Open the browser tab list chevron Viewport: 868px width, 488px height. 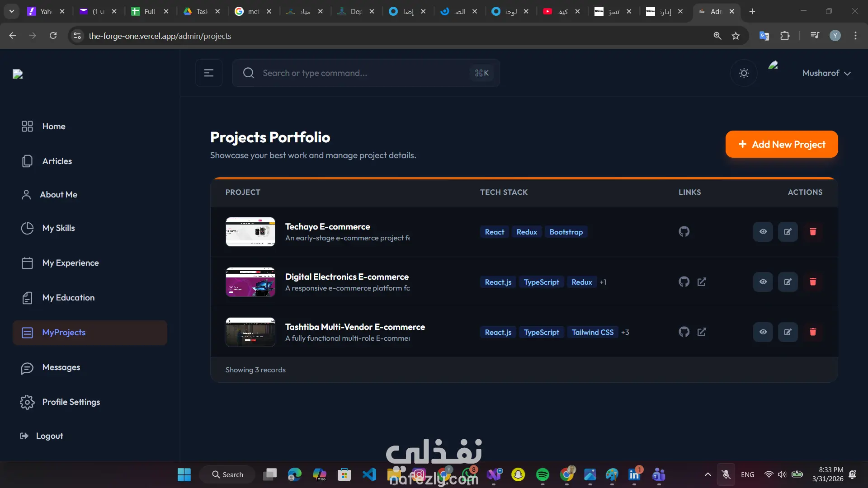(x=11, y=11)
